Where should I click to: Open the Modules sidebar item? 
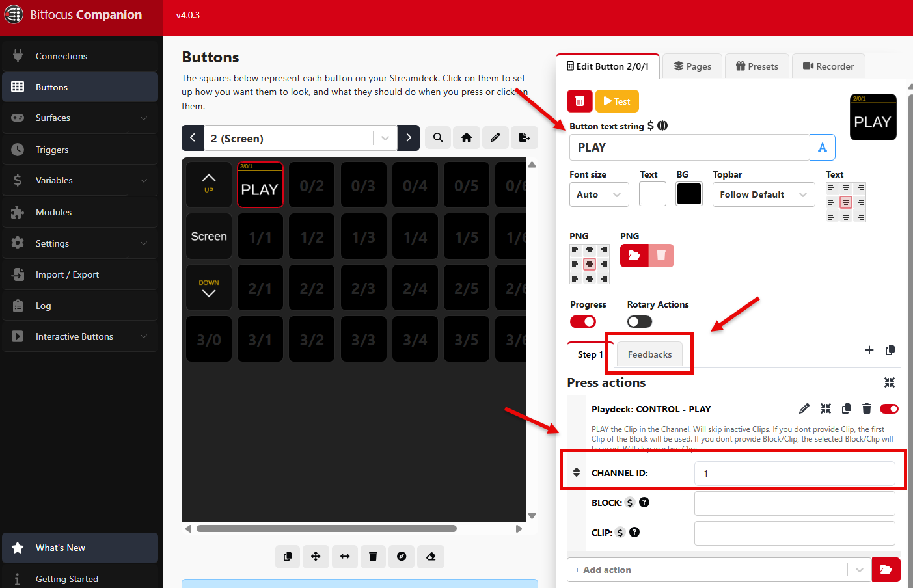[80, 212]
